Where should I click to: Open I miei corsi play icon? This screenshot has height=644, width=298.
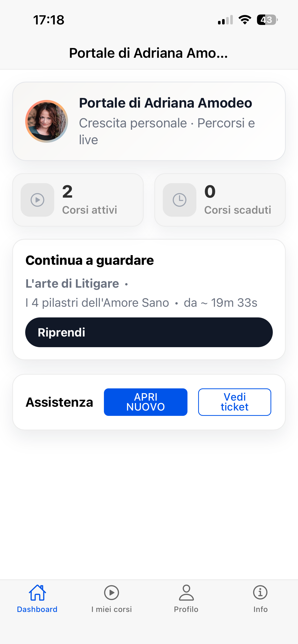tap(112, 593)
